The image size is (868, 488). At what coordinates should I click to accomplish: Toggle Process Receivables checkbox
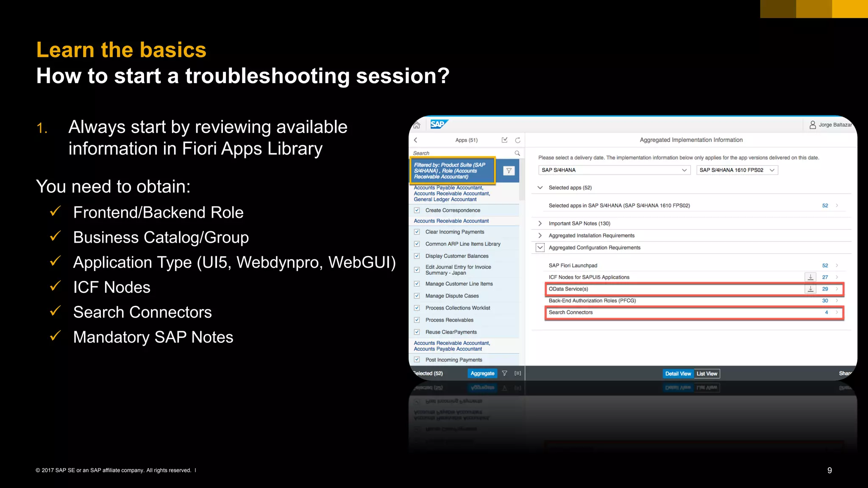coord(417,320)
